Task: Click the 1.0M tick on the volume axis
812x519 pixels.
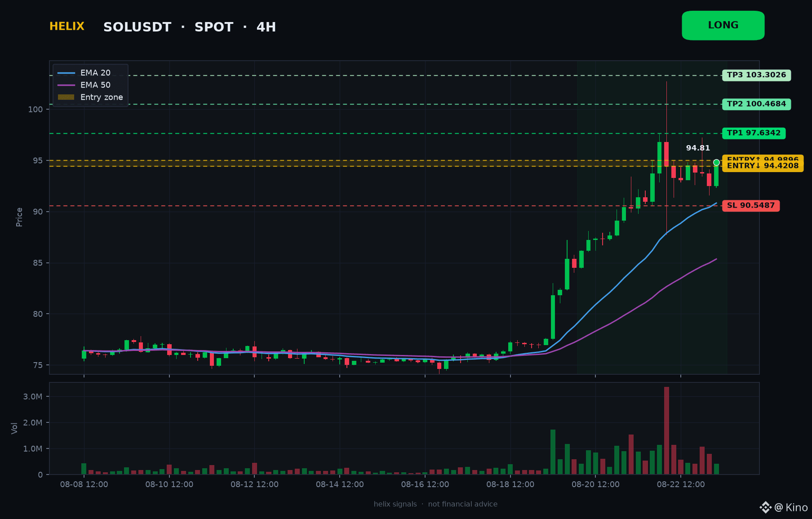Action: tap(33, 449)
